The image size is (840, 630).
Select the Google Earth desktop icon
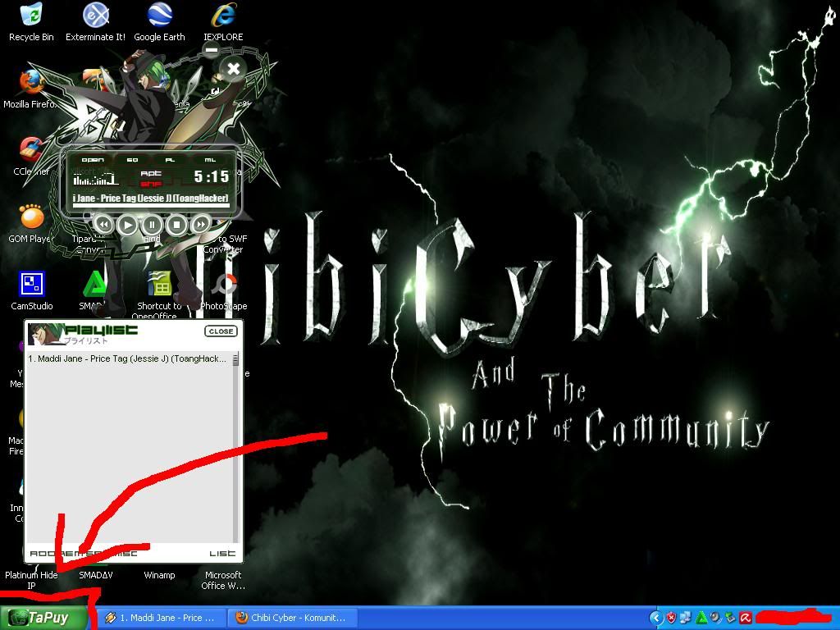(x=159, y=22)
